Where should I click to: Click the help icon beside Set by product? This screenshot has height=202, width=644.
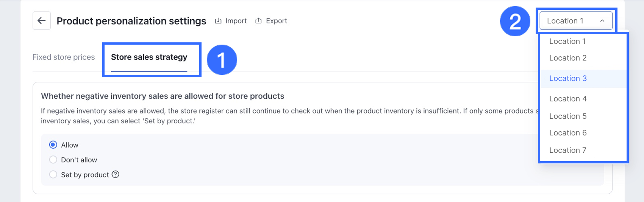116,174
